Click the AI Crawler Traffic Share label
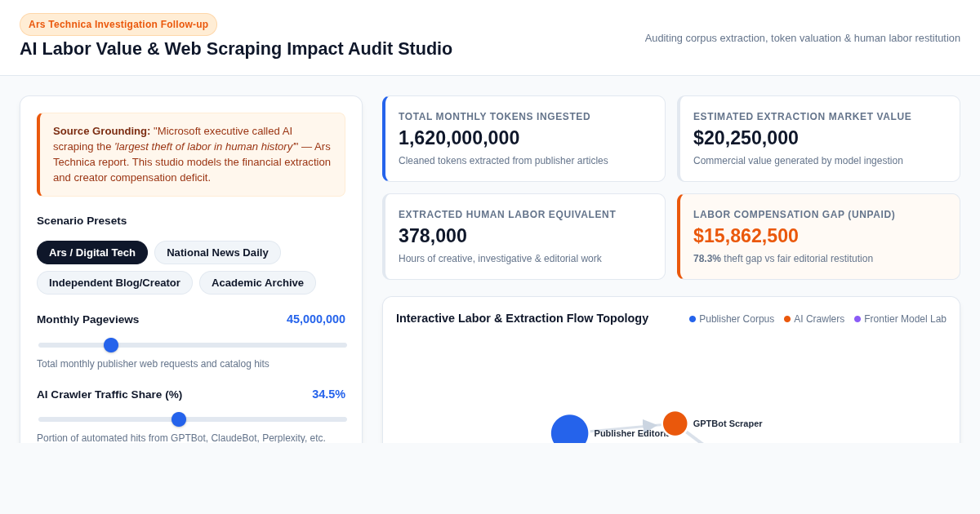980x514 pixels. (x=109, y=395)
